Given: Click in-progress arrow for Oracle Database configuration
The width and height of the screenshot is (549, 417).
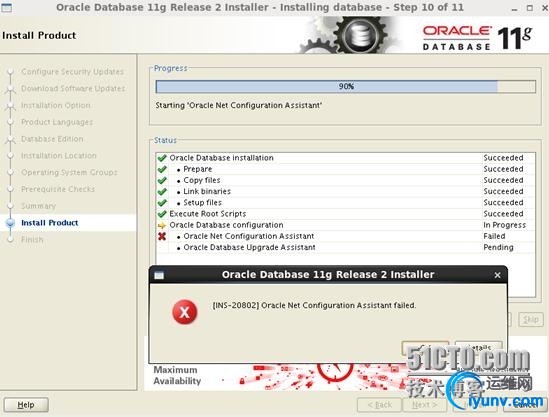Looking at the screenshot, I should tap(162, 225).
